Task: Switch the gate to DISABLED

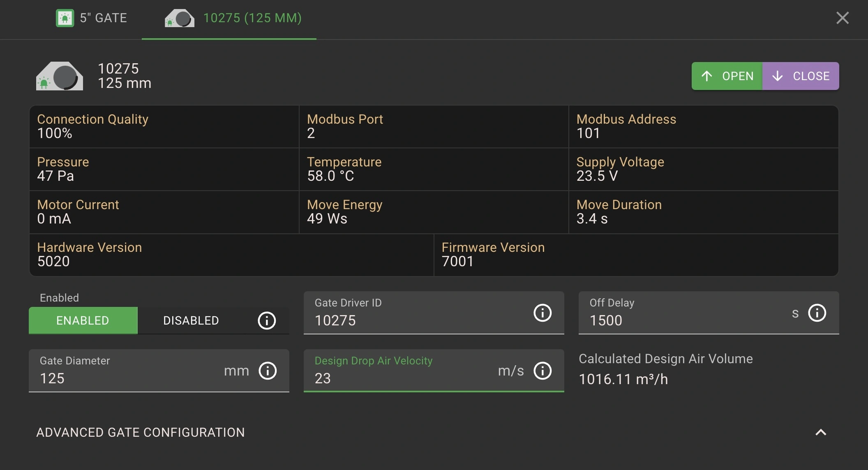Action: pos(191,320)
